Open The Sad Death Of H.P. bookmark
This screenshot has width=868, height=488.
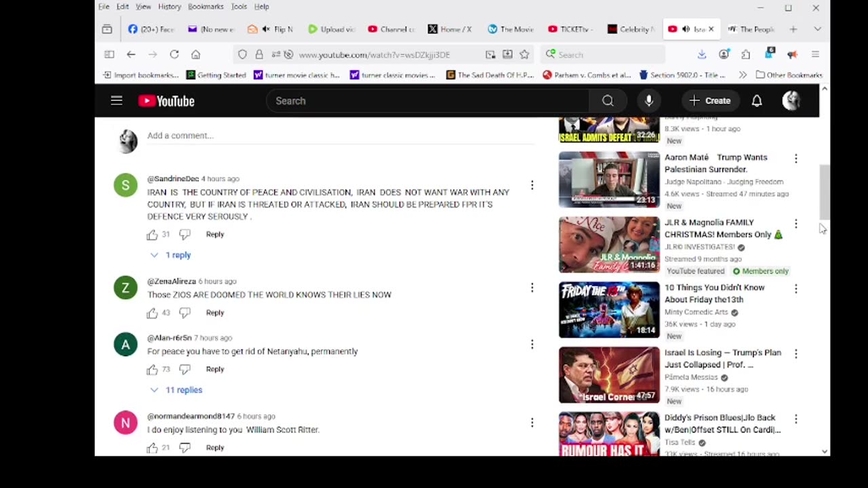[x=490, y=75]
